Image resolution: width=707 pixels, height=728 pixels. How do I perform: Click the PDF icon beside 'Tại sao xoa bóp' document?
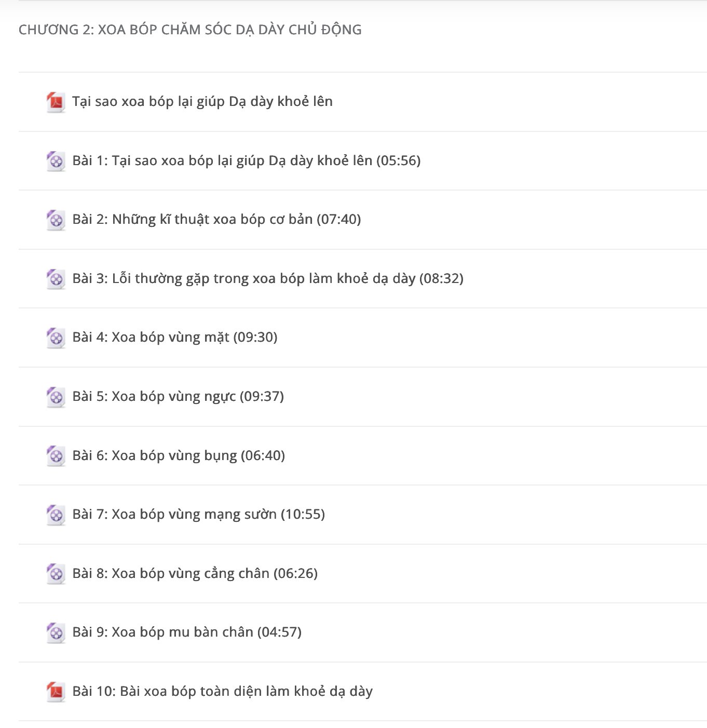point(56,102)
